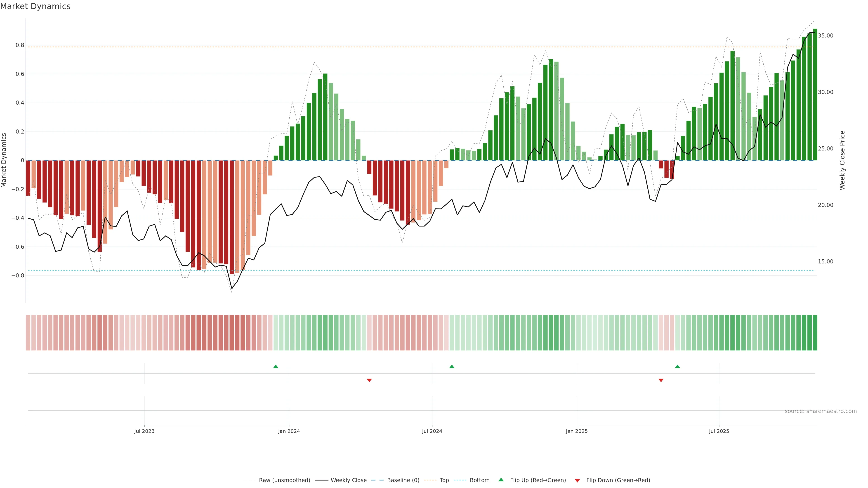Click the rightmost dark green heat strip cell
The width and height of the screenshot is (868, 488).
815,332
